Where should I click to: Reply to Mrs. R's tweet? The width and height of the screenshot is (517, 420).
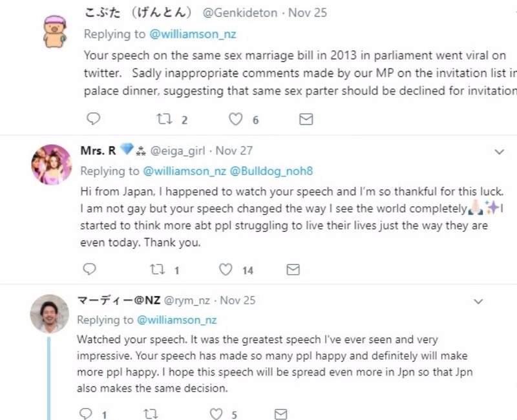click(90, 269)
